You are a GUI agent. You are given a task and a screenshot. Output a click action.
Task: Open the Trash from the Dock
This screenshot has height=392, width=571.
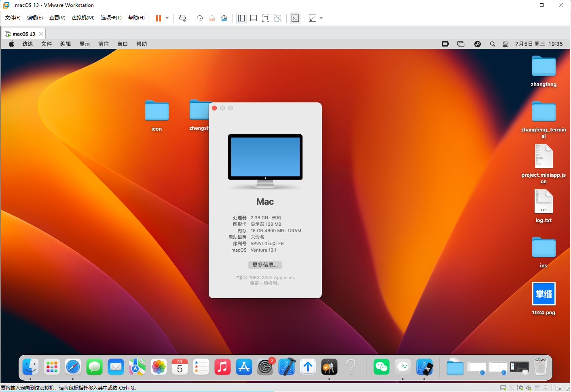point(541,367)
